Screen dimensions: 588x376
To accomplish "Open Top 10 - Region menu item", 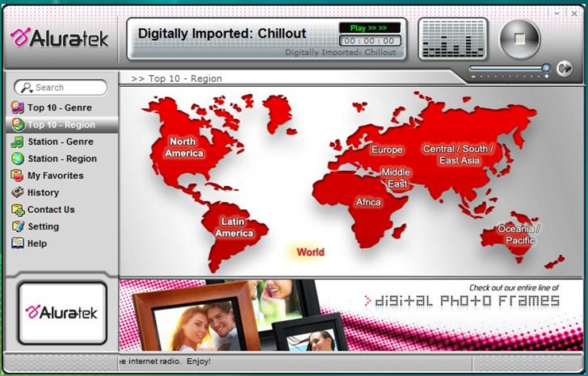I will click(x=61, y=125).
